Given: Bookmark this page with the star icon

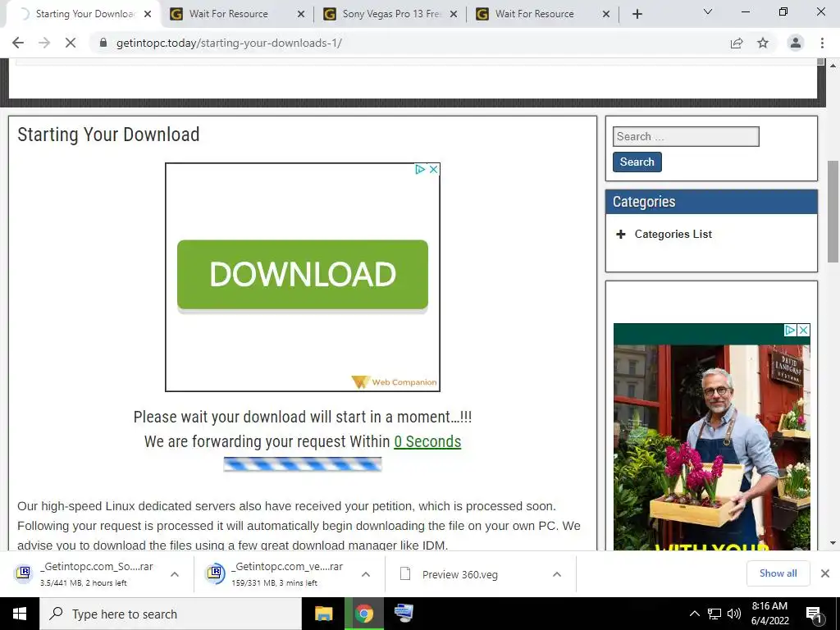Looking at the screenshot, I should (763, 43).
